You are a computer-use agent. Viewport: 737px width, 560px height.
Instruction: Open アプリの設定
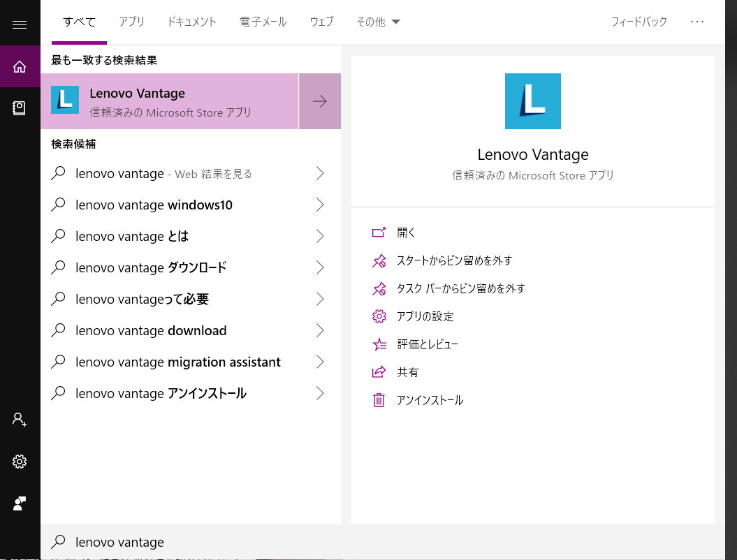point(425,316)
